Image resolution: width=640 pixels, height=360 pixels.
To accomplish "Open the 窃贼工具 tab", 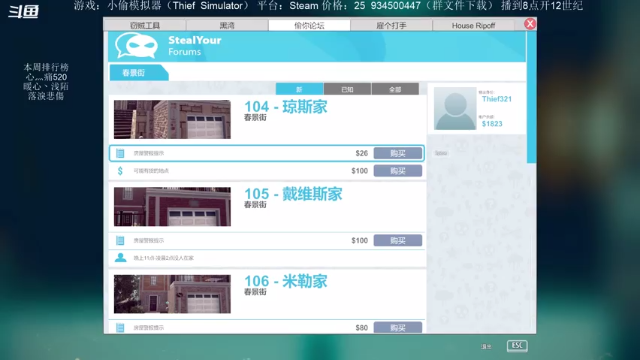I will coord(145,25).
